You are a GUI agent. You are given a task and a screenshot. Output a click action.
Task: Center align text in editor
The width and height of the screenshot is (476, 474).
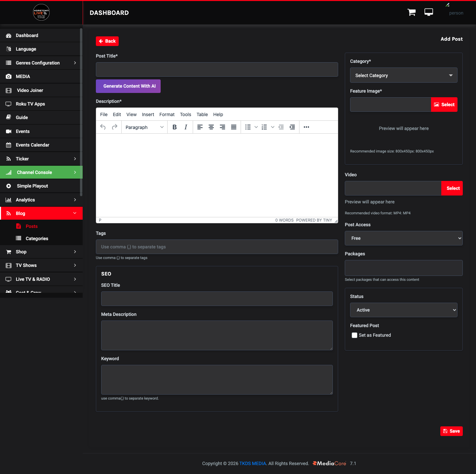[x=211, y=127]
